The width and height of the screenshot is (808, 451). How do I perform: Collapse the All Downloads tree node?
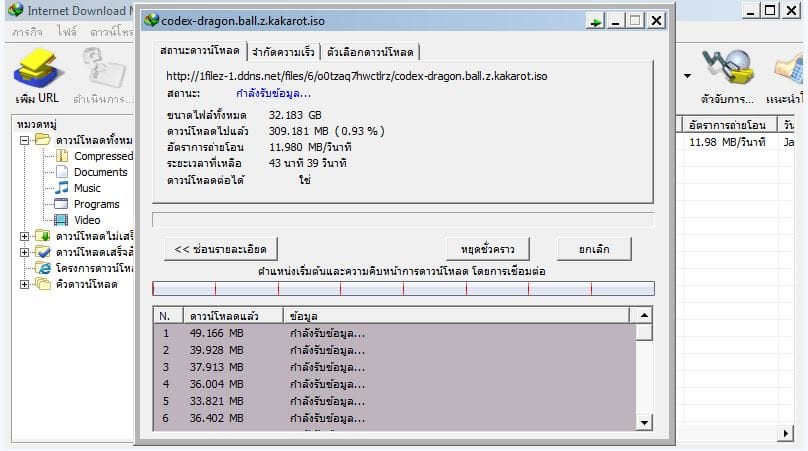click(24, 140)
